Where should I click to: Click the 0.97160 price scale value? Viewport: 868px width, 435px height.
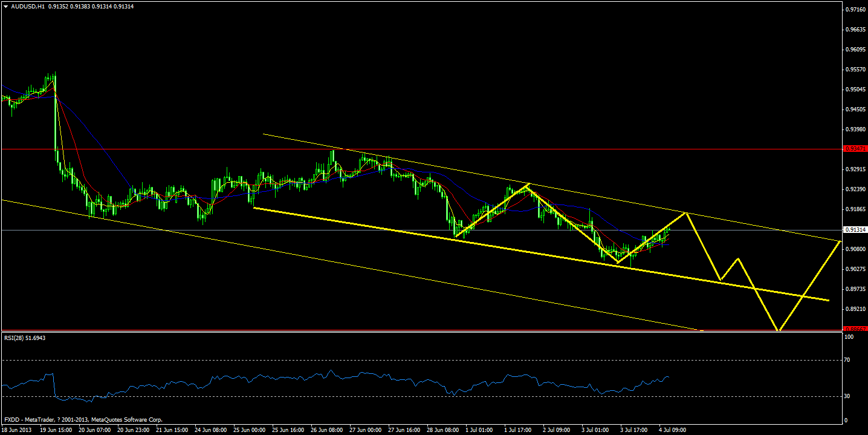point(855,10)
